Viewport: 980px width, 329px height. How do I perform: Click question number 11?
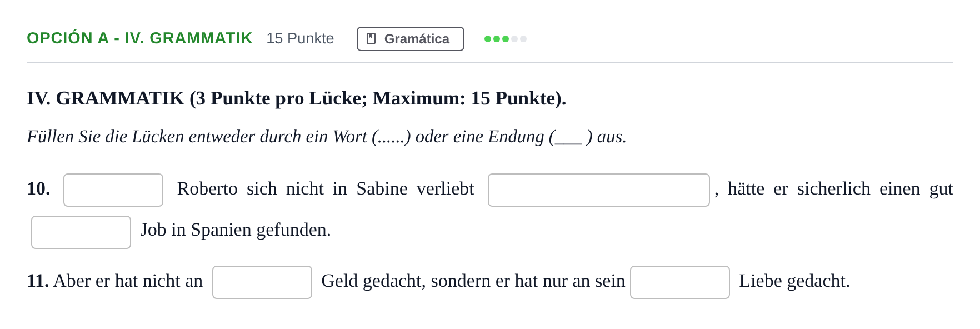click(x=38, y=281)
